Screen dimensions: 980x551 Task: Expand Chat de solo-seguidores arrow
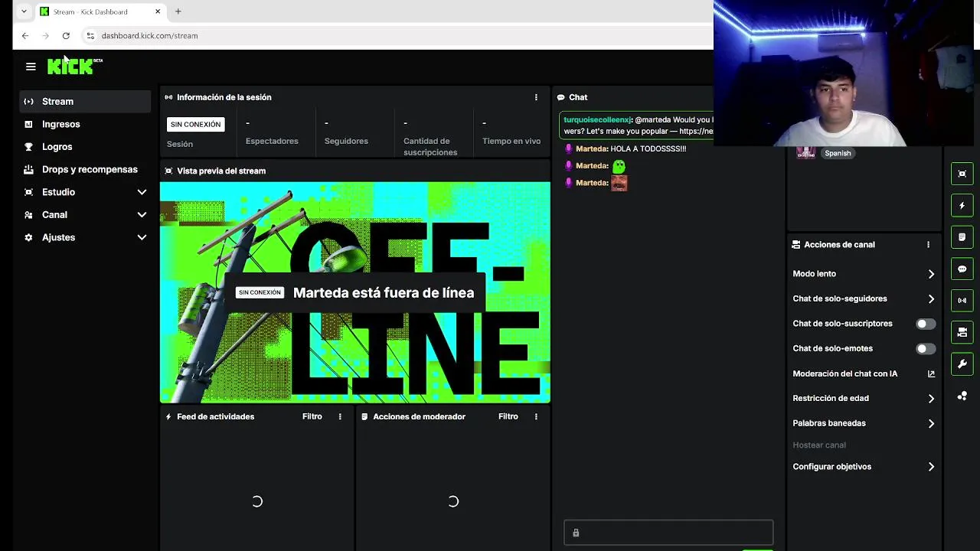pyautogui.click(x=931, y=299)
